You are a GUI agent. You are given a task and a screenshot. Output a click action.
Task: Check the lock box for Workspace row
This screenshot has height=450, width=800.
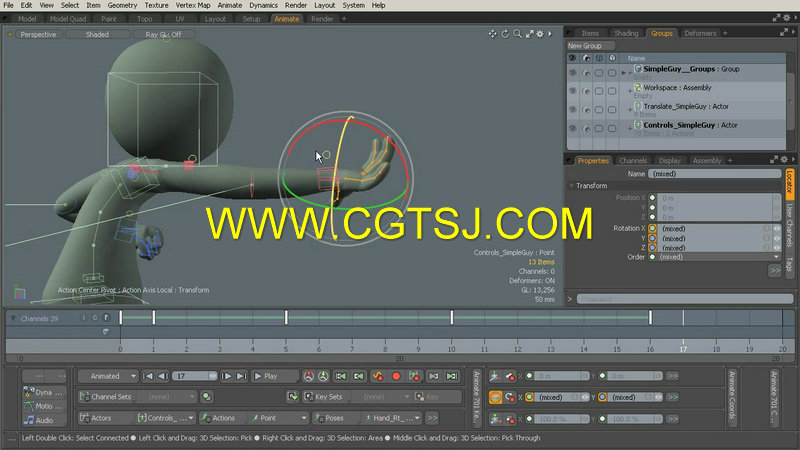599,91
